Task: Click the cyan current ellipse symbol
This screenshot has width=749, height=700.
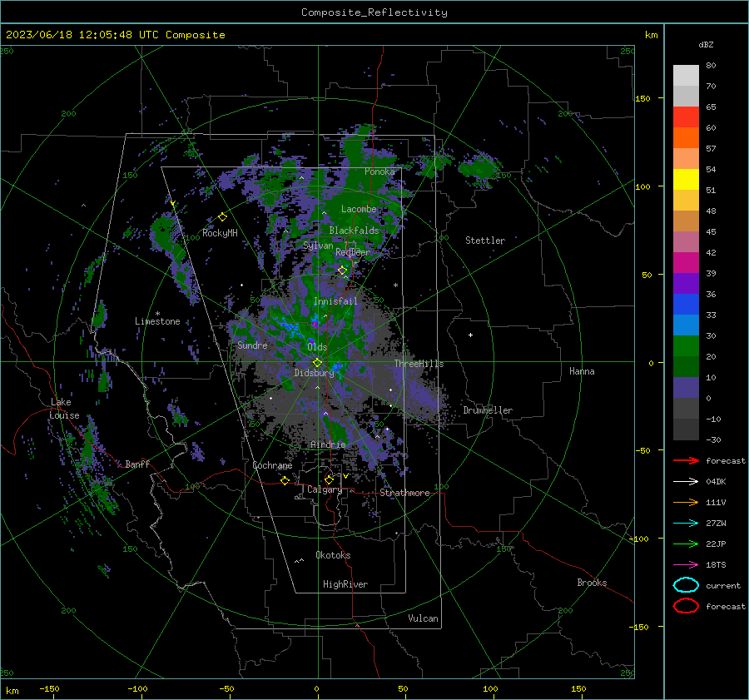Action: tap(686, 585)
